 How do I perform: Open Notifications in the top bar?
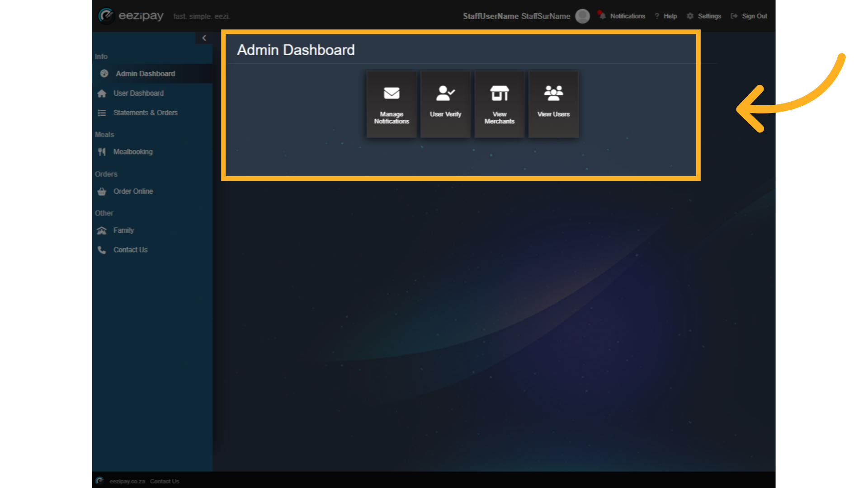627,16
